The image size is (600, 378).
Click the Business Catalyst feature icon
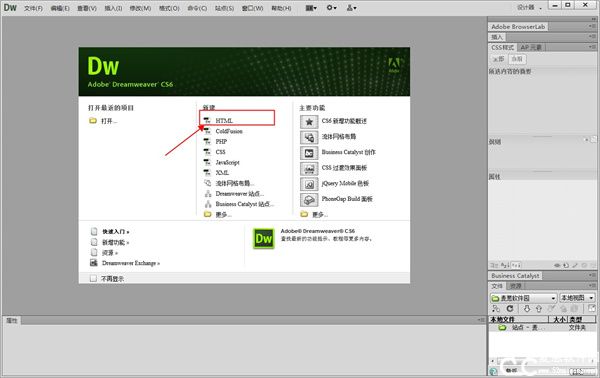(309, 153)
